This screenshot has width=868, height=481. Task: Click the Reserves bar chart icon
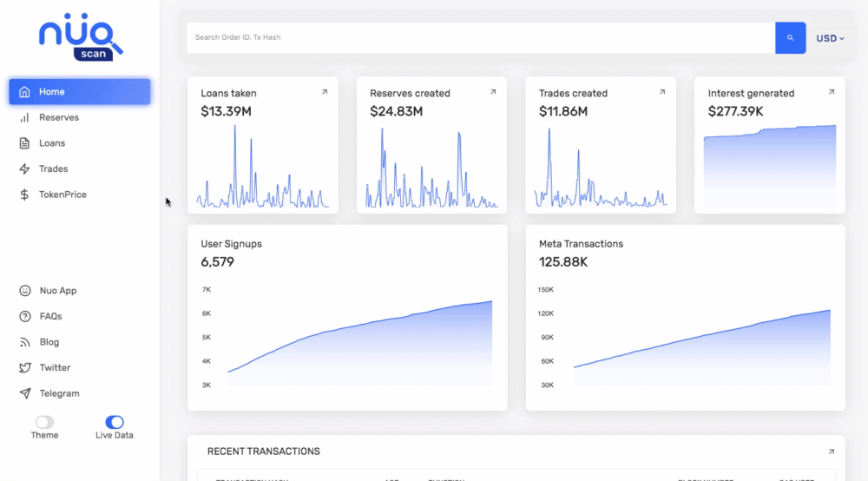[24, 117]
